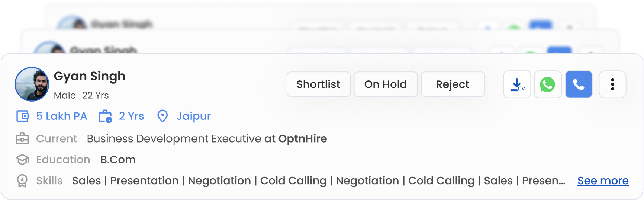The height and width of the screenshot is (201, 644).
Task: Click the Current job briefcase icon
Action: tap(22, 139)
